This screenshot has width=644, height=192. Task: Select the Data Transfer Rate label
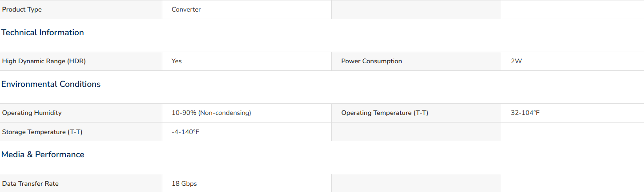[30, 184]
